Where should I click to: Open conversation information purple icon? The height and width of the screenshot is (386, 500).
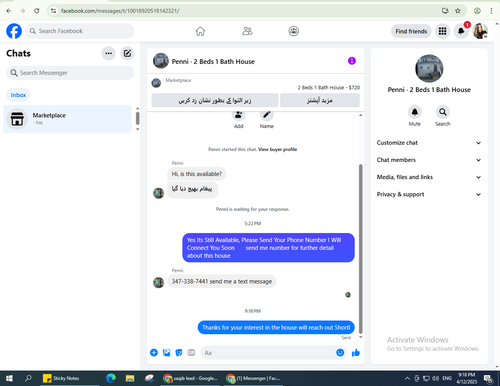tap(352, 61)
